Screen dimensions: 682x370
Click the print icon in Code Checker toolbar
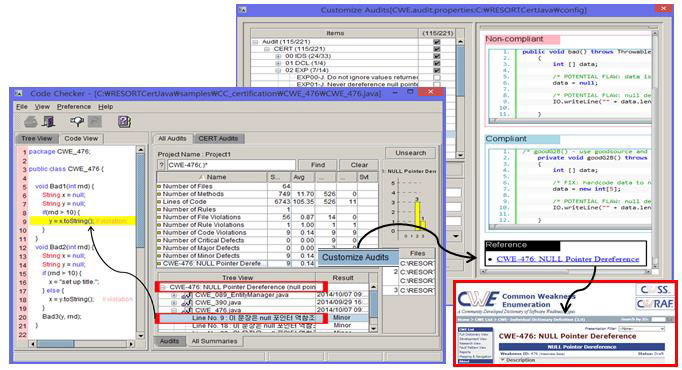tap(31, 122)
